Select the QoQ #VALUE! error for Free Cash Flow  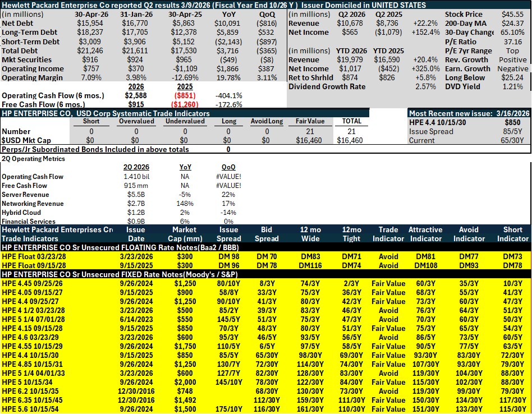[x=228, y=186]
